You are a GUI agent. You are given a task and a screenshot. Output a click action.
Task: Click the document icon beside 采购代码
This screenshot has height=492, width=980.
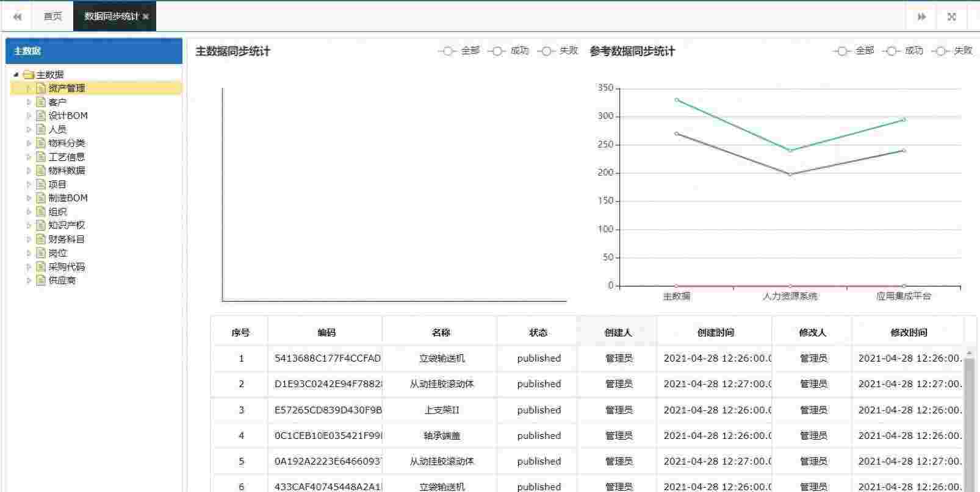41,266
